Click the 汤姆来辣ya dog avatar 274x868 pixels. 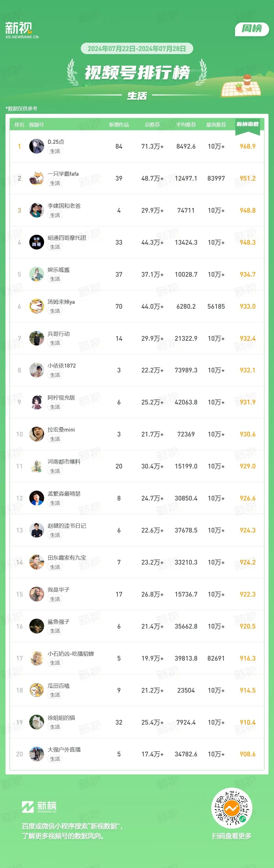click(x=36, y=306)
